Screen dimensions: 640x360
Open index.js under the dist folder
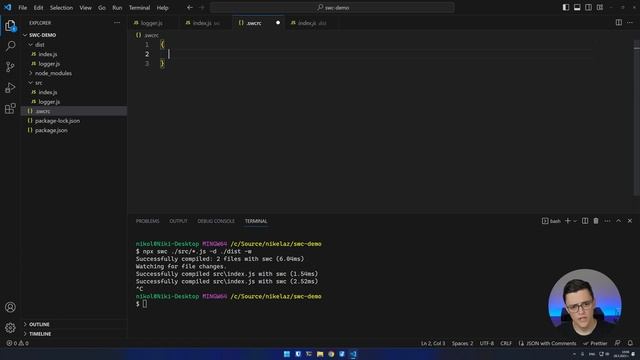[74, 54]
